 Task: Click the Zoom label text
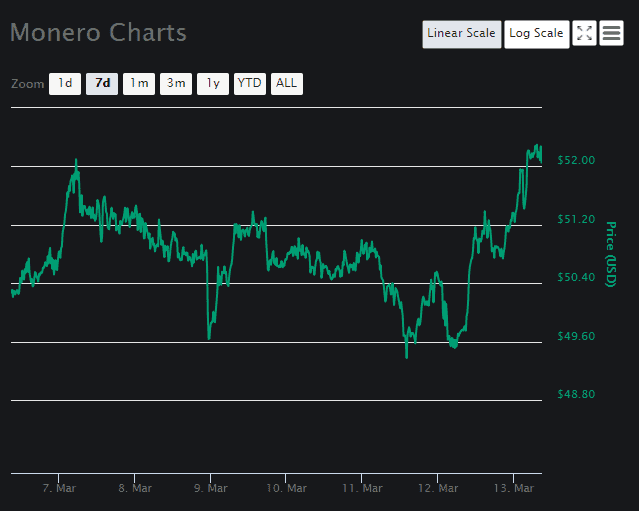tap(27, 84)
